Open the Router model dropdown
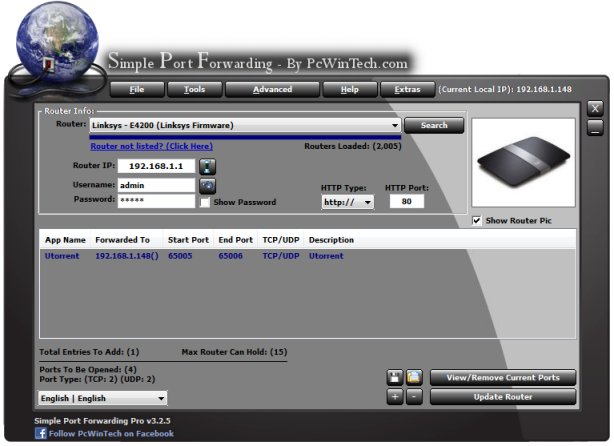The image size is (614, 446). pyautogui.click(x=246, y=125)
